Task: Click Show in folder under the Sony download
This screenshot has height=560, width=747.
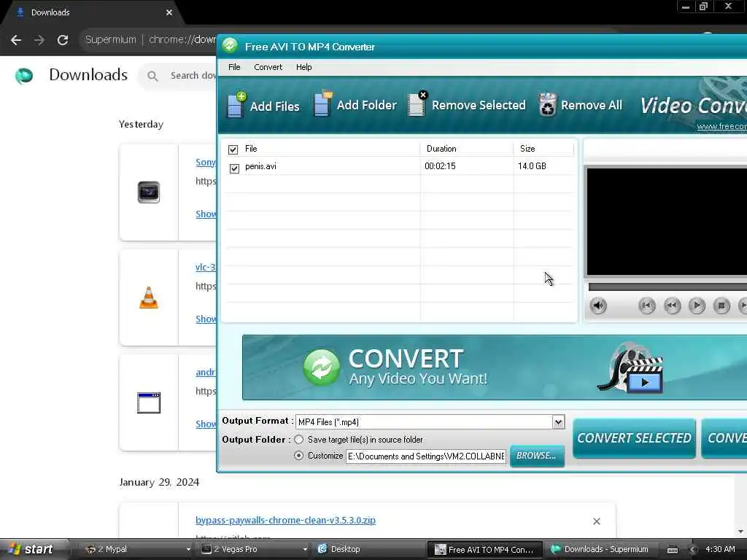Action: coord(206,214)
